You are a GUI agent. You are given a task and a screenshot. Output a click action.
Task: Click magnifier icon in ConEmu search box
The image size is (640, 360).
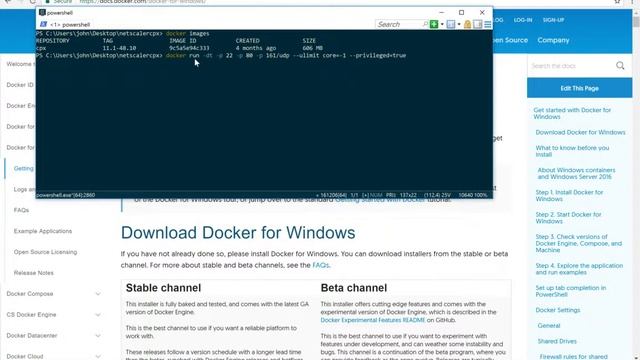click(x=425, y=24)
